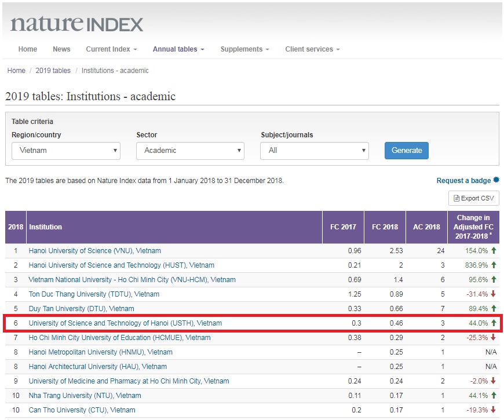Click green up arrow in Nha Trang University row
This screenshot has height=420, width=504.
pyautogui.click(x=494, y=395)
